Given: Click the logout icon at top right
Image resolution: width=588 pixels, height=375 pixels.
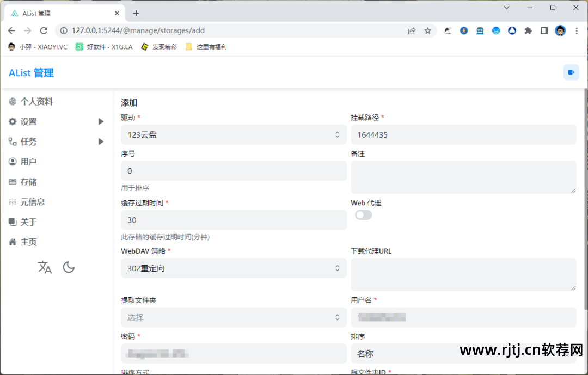Looking at the screenshot, I should [571, 72].
